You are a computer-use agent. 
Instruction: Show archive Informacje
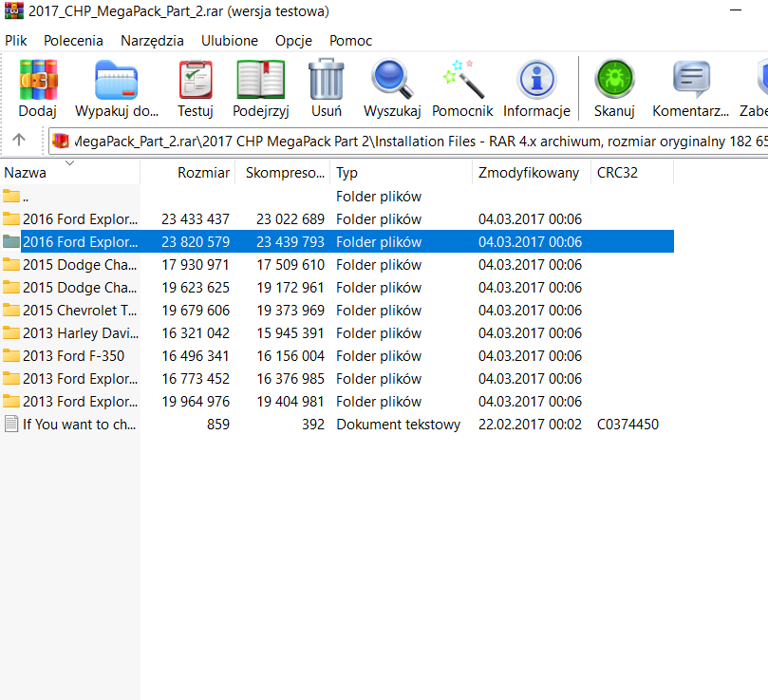536,87
